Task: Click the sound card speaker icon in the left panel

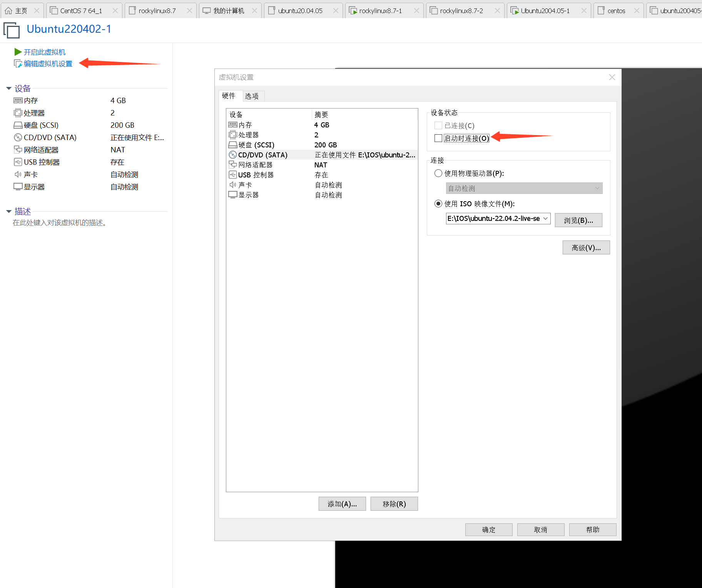Action: pyautogui.click(x=18, y=174)
